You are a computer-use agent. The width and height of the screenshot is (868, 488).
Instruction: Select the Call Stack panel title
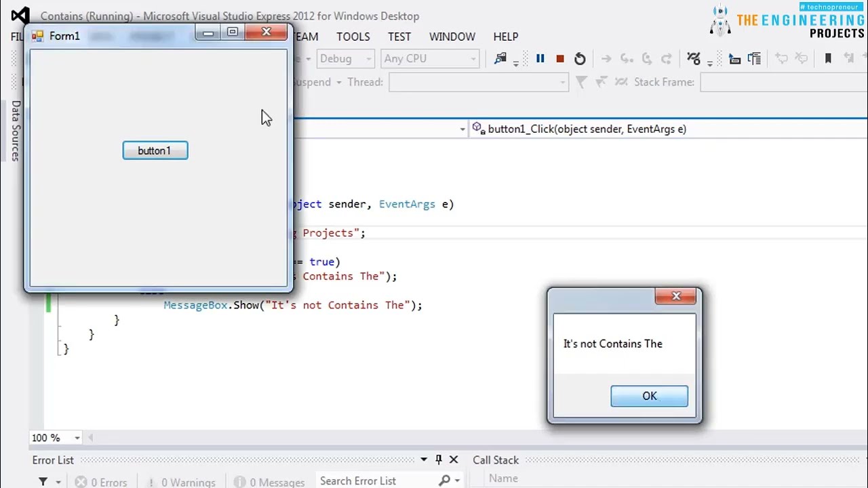tap(496, 460)
